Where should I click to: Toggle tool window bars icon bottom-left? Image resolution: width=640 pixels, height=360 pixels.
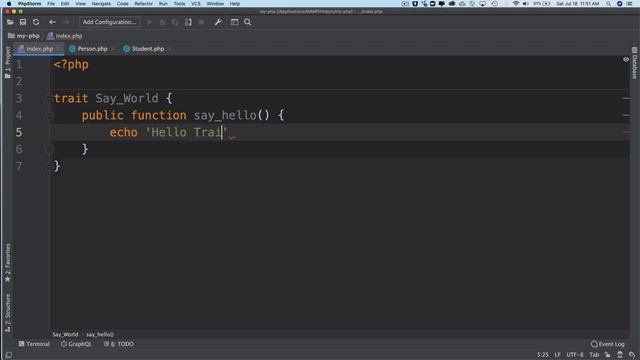(x=9, y=355)
